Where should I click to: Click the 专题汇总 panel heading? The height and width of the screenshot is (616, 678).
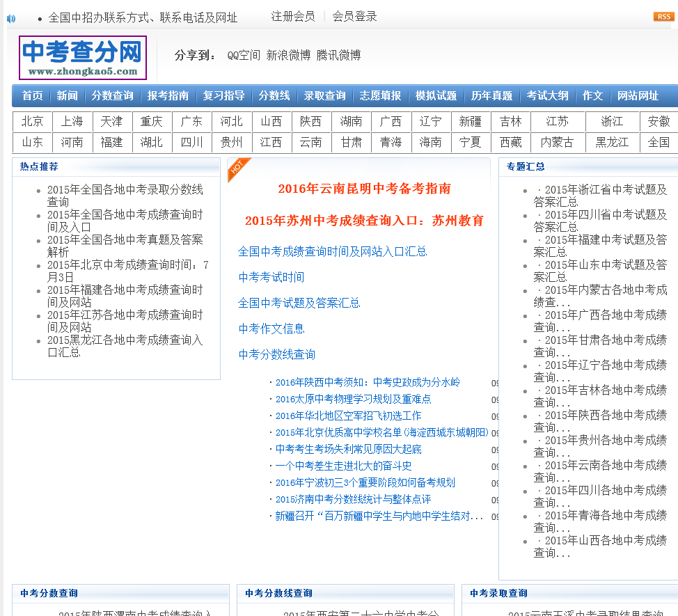[x=526, y=167]
